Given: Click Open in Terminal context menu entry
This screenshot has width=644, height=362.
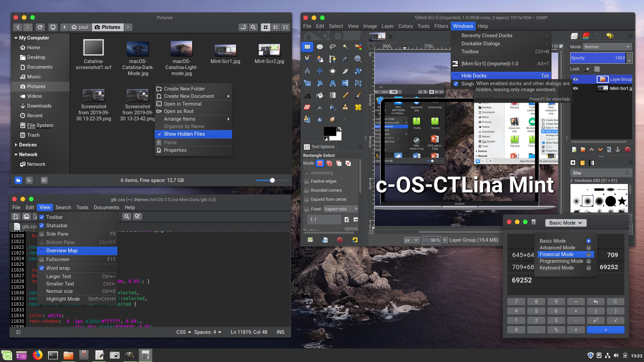Looking at the screenshot, I should click(x=193, y=104).
